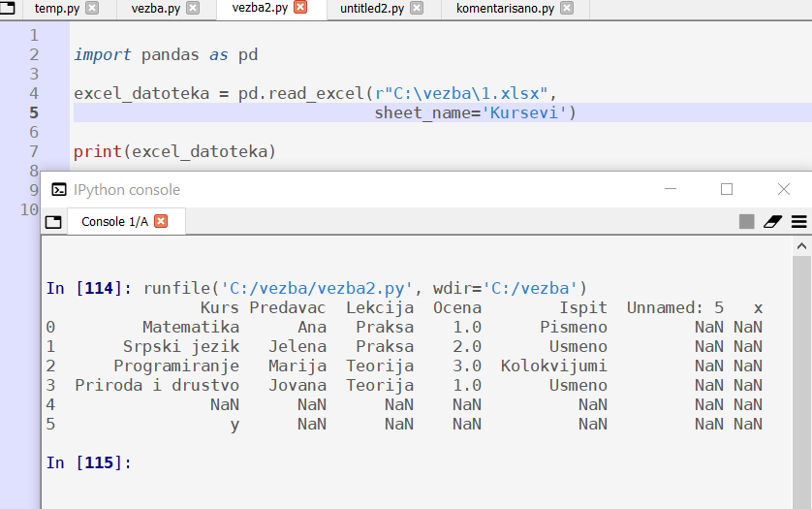
Task: Click the Kolokvijumi cell
Action: point(553,366)
